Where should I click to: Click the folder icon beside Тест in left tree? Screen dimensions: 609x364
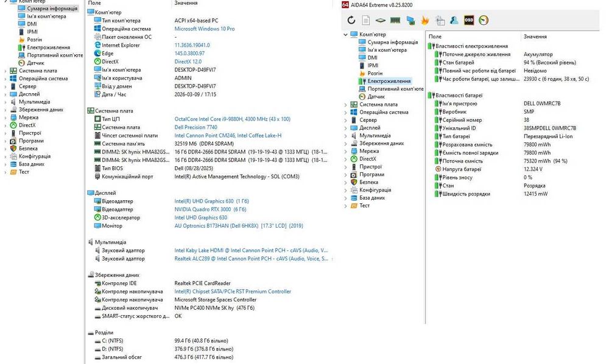pos(13,172)
